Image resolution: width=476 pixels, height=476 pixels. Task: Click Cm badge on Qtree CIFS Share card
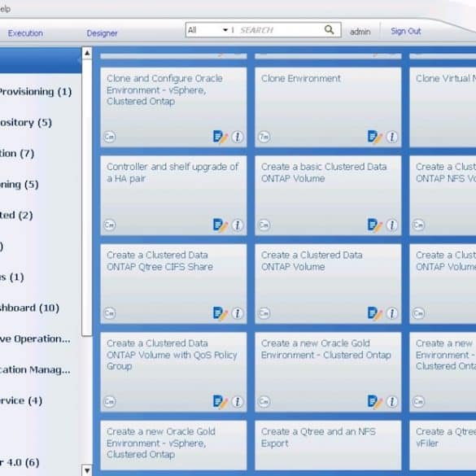(110, 313)
